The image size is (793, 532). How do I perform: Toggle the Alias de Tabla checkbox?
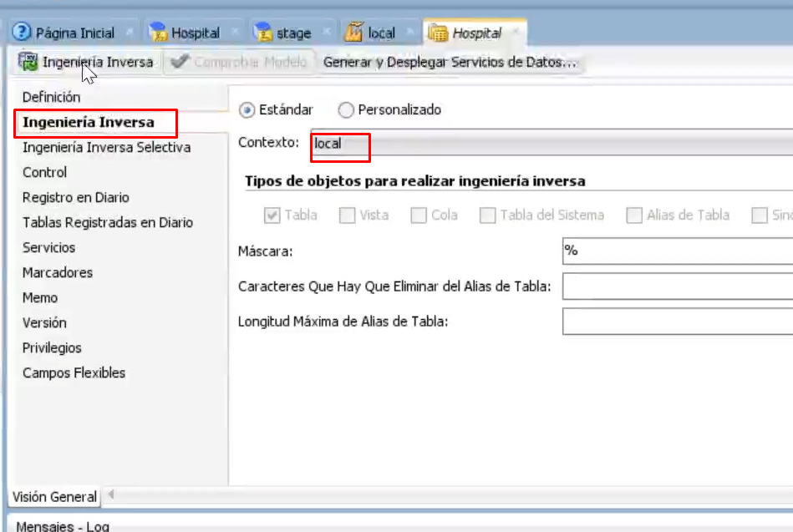tap(634, 215)
